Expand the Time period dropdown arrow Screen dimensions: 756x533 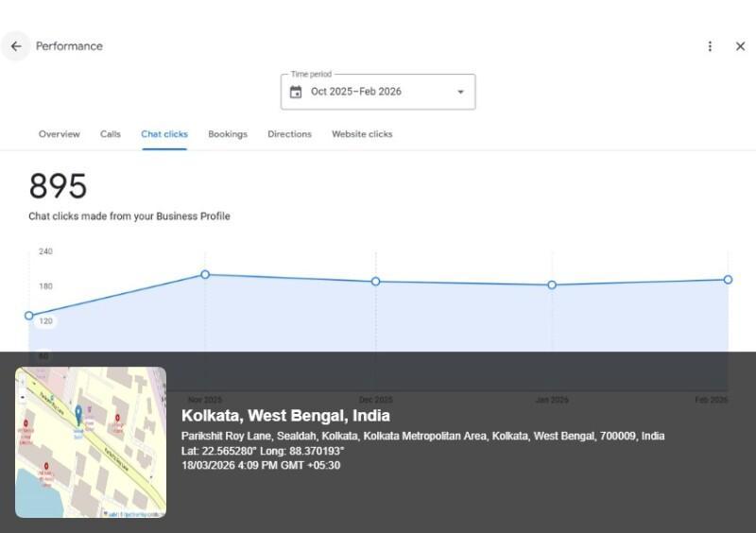click(x=460, y=92)
